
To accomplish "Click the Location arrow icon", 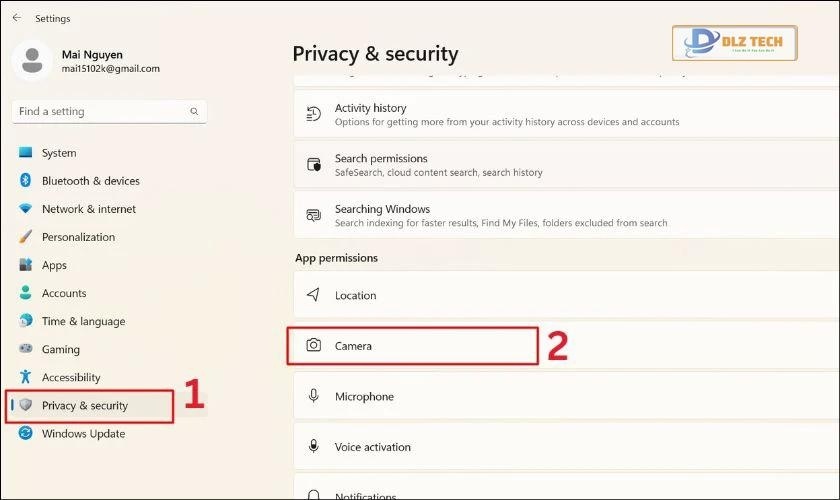I will [314, 296].
